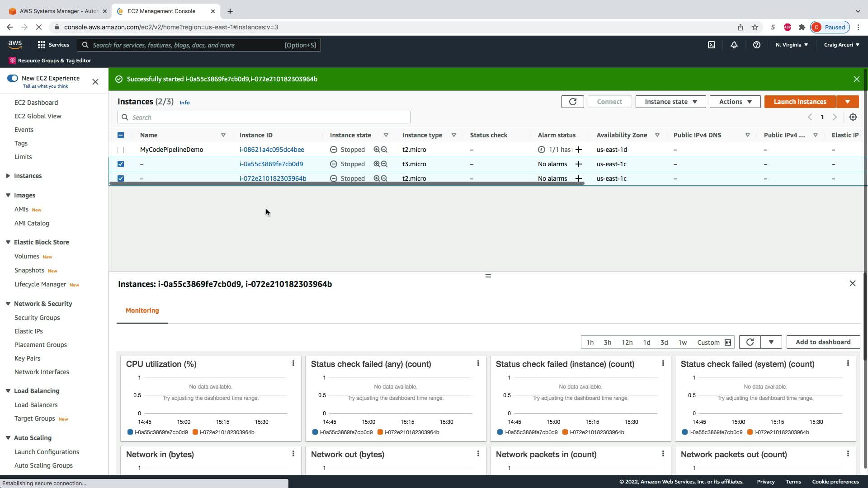
Task: Open the Actions dropdown
Action: pyautogui.click(x=735, y=102)
